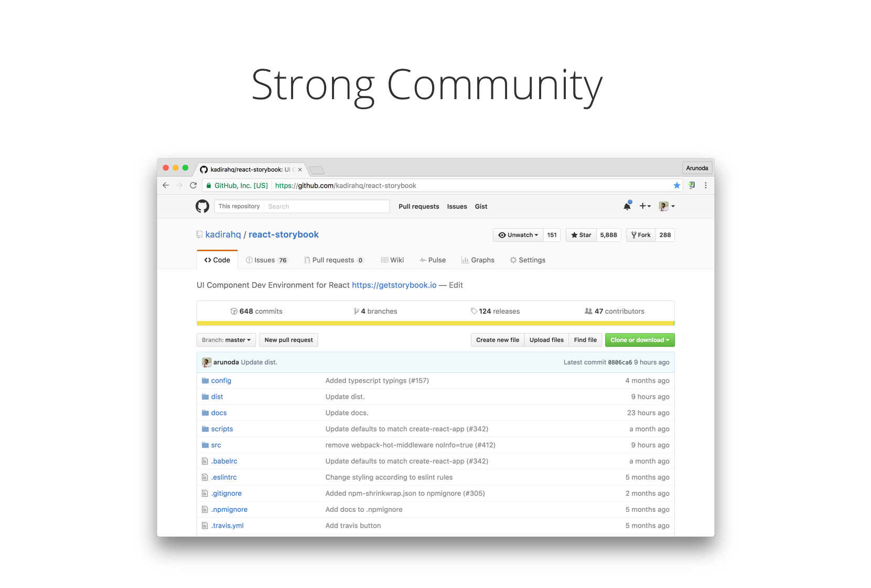Click the GitHub Octocat logo

[202, 207]
